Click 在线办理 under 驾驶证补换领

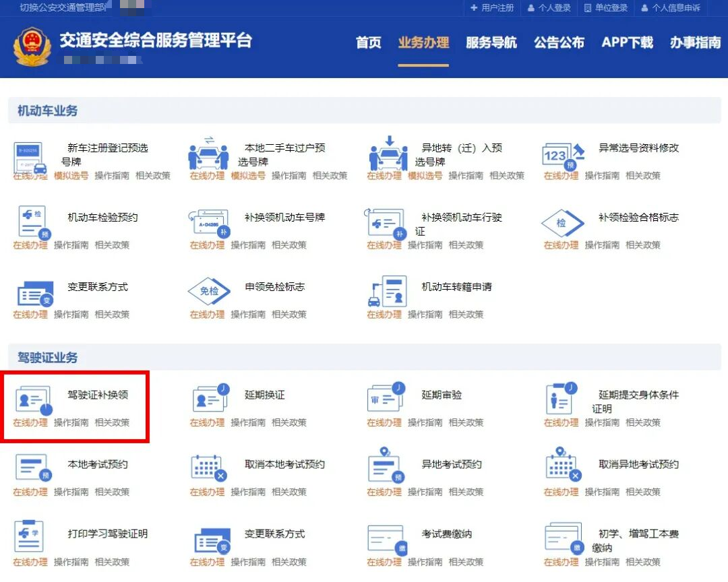click(x=30, y=422)
